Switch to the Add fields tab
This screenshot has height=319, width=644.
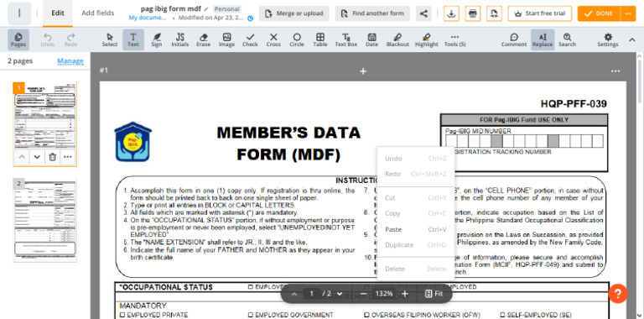(x=98, y=13)
